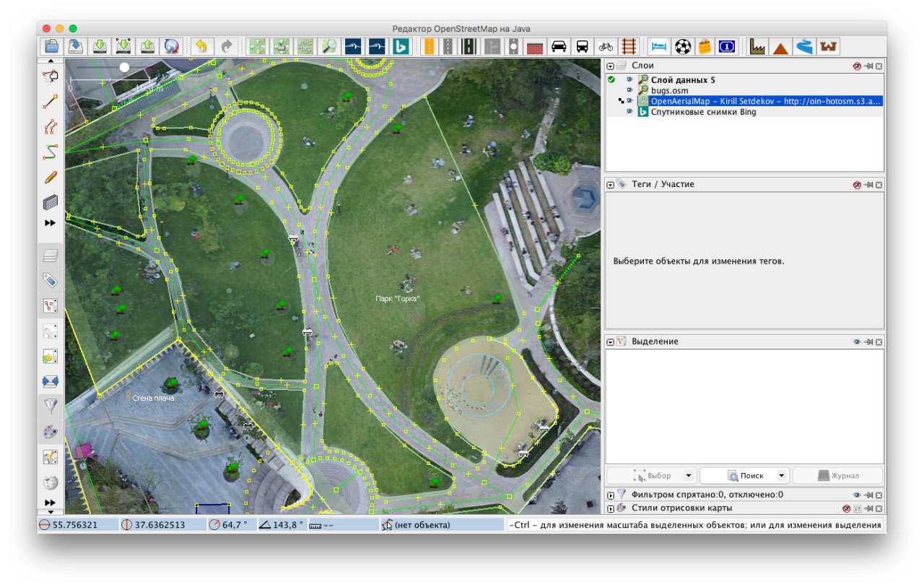This screenshot has width=924, height=587.
Task: Collapse the Слои panel
Action: pyautogui.click(x=611, y=66)
